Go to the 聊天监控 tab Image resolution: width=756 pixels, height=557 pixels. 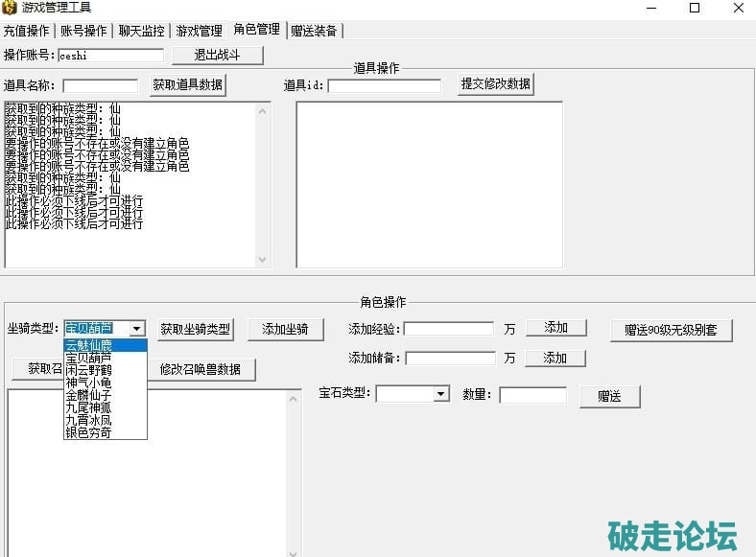(141, 31)
